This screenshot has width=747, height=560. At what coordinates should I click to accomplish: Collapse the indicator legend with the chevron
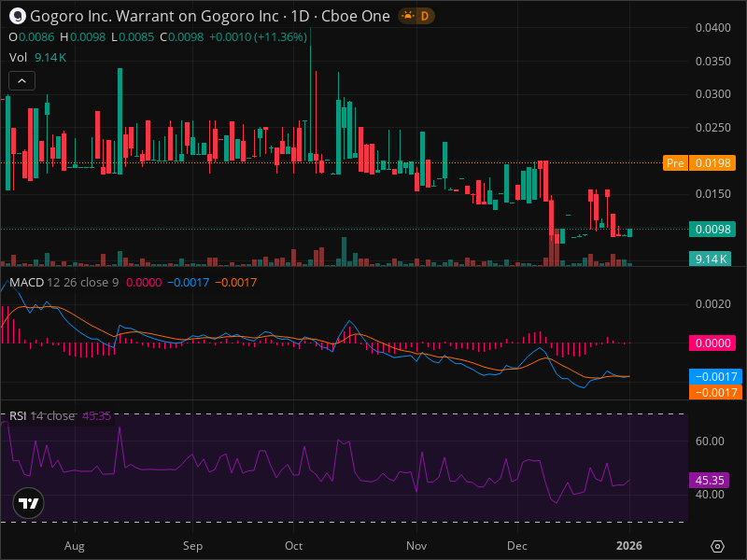pos(21,81)
